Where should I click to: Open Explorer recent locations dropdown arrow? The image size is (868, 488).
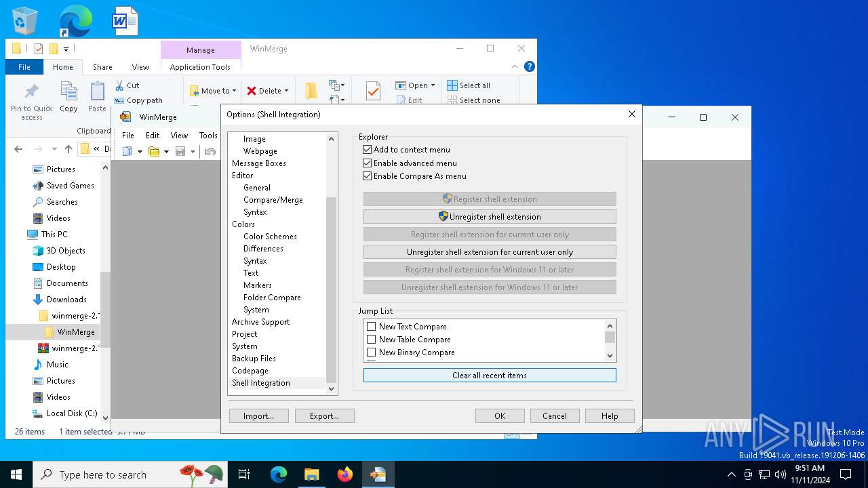point(54,149)
